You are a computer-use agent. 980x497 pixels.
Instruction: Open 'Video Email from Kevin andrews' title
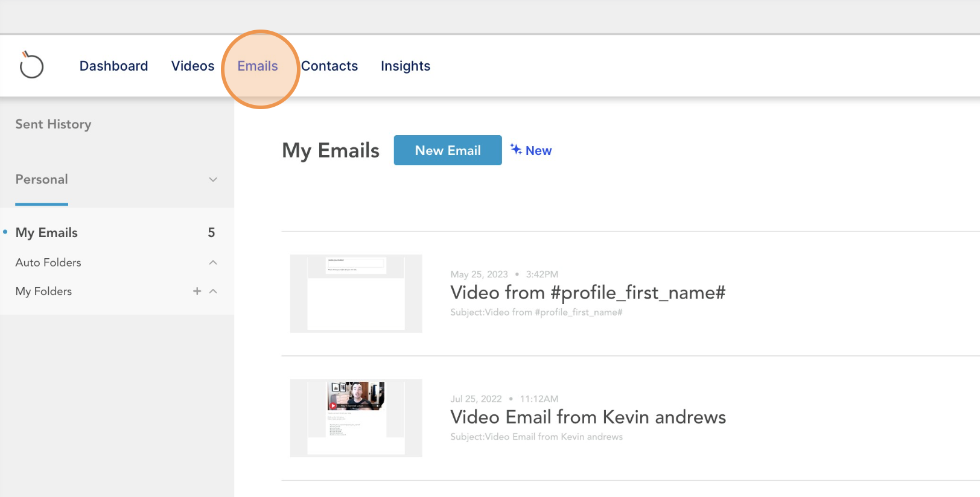tap(588, 417)
